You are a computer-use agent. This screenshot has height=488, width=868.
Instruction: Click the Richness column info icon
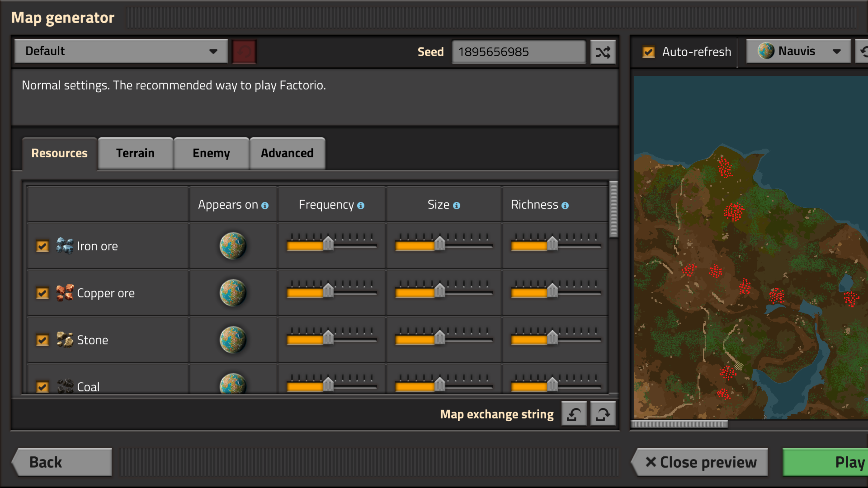point(565,205)
